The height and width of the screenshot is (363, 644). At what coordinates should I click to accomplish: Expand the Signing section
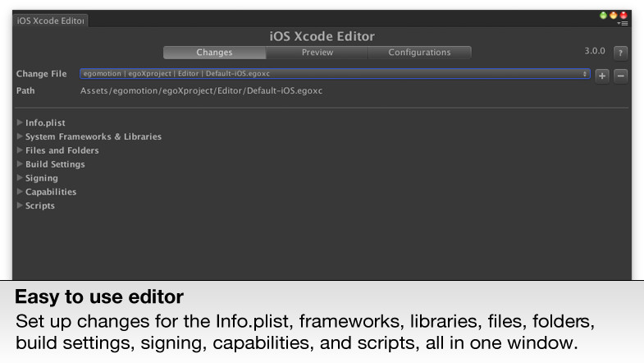click(20, 177)
